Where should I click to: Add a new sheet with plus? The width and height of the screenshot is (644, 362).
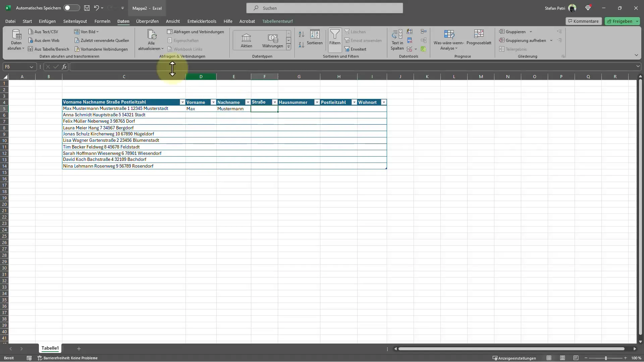[x=79, y=349]
